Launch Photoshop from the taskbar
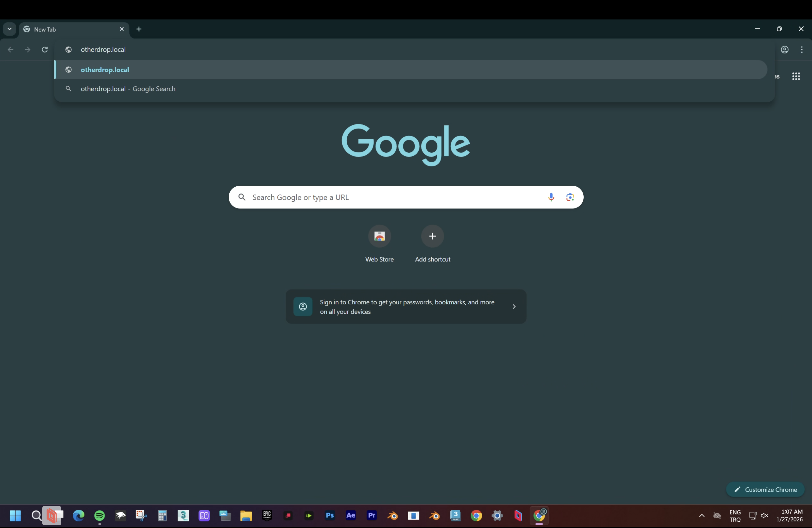 tap(330, 516)
